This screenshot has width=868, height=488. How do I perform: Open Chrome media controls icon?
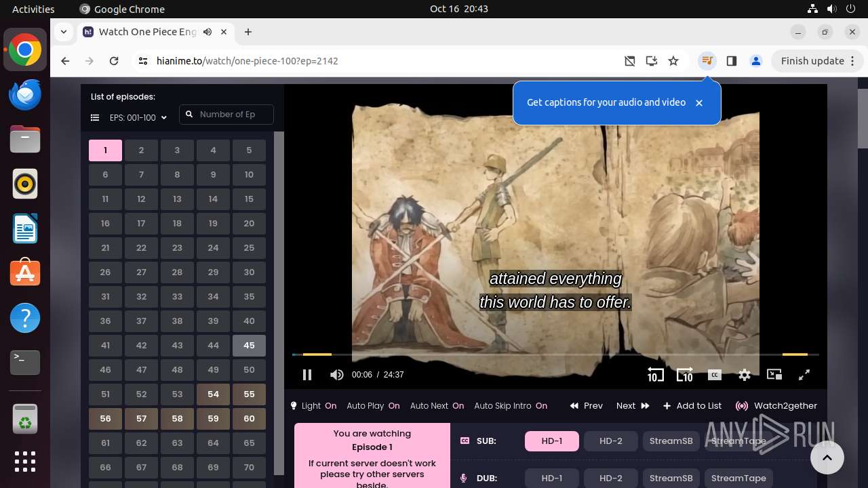point(707,61)
